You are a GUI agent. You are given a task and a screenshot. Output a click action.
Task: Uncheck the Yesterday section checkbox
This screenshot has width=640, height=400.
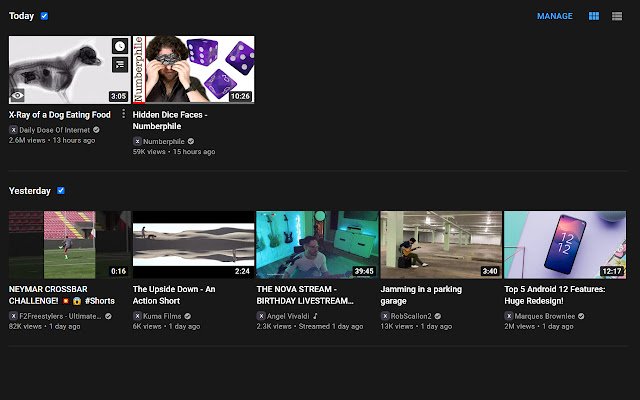pyautogui.click(x=61, y=191)
